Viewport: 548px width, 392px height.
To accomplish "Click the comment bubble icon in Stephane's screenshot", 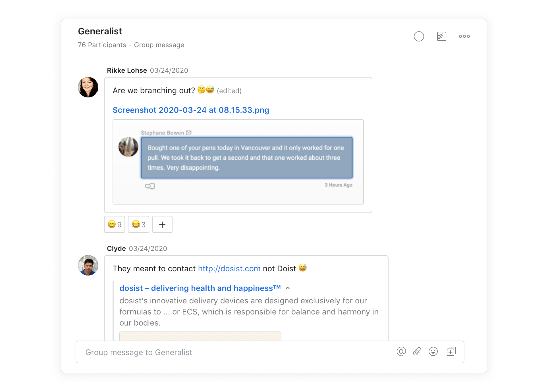I will pyautogui.click(x=150, y=186).
